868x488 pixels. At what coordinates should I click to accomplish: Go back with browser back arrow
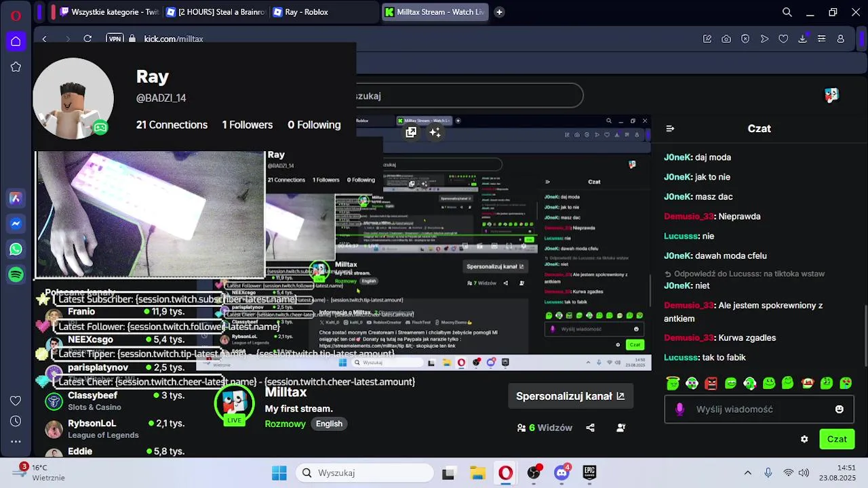click(x=44, y=39)
